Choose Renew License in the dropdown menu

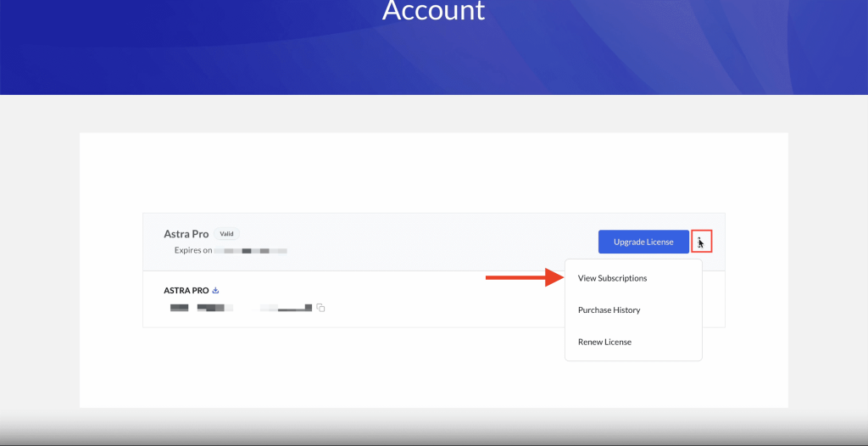tap(604, 342)
